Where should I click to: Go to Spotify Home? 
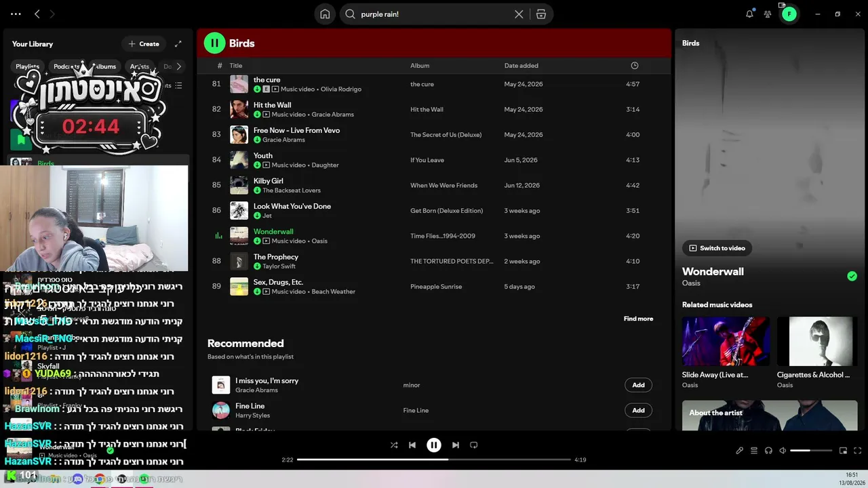click(325, 14)
